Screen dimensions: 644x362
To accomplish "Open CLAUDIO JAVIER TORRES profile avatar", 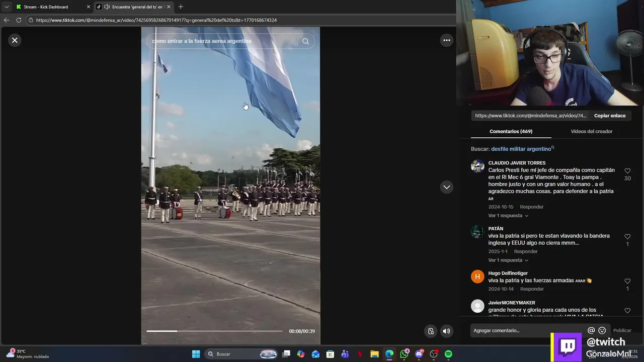I will point(477,166).
